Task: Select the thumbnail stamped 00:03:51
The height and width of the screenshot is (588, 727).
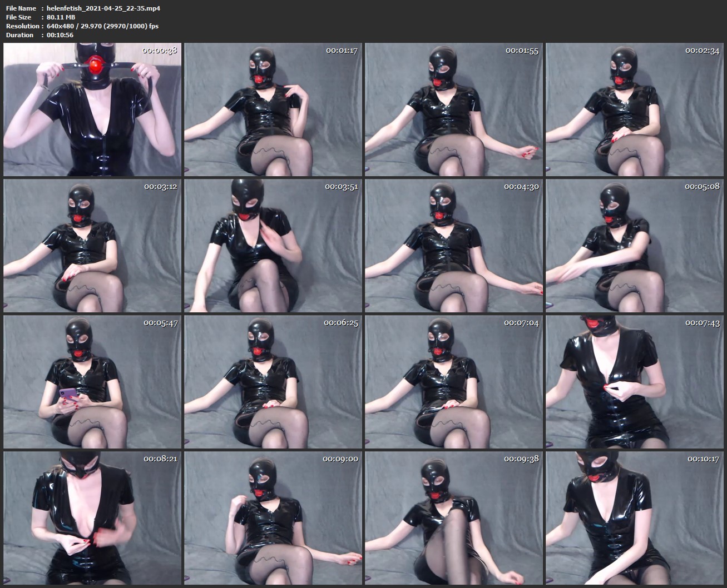Action: click(x=273, y=246)
